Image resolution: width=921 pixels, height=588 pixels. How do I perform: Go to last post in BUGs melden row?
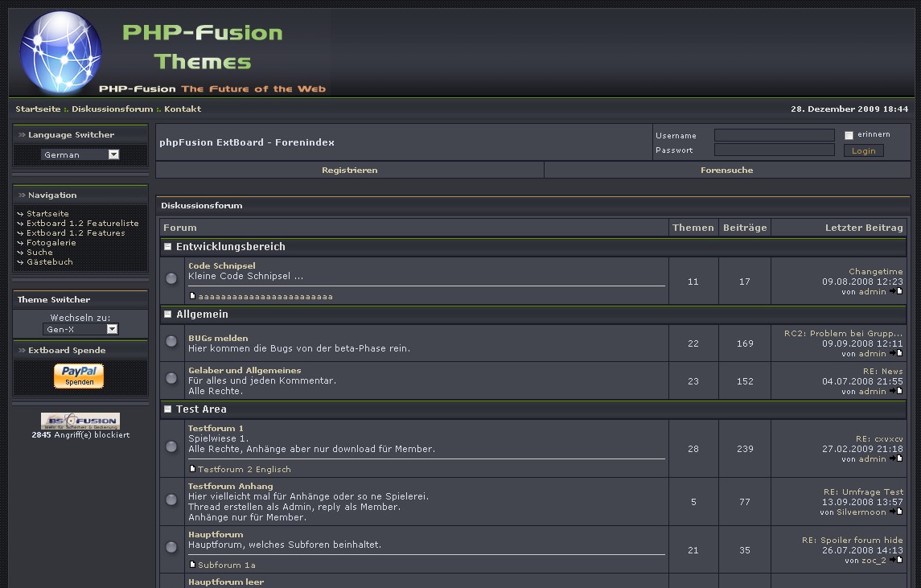(x=896, y=353)
